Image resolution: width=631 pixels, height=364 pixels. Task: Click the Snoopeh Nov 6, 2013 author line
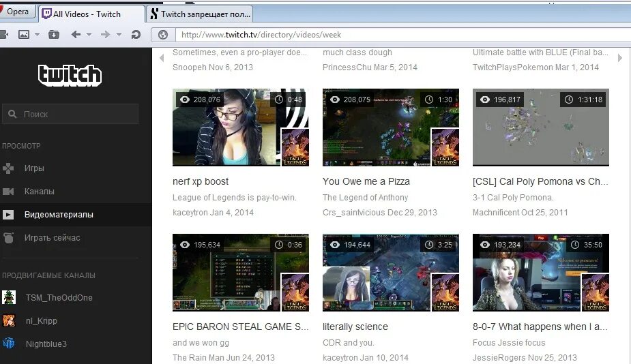(x=213, y=67)
